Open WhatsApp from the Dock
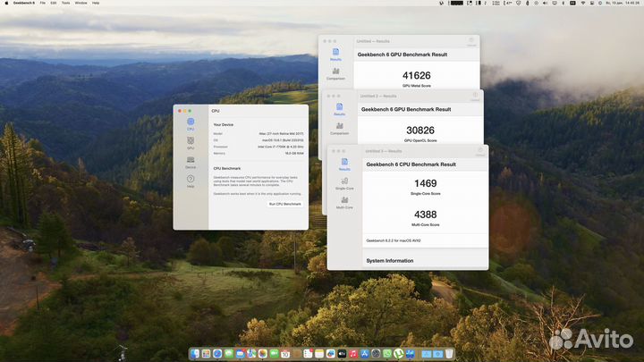 (x=387, y=353)
